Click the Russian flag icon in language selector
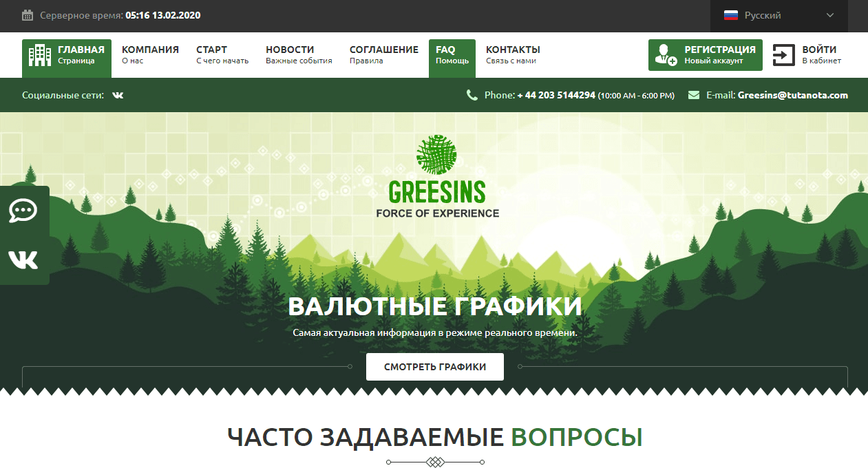This screenshot has height=468, width=868. [730, 14]
